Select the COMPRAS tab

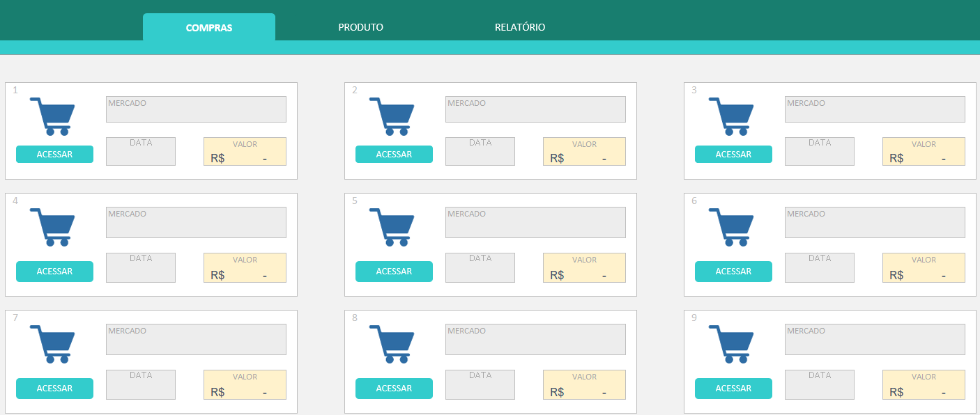click(x=209, y=28)
